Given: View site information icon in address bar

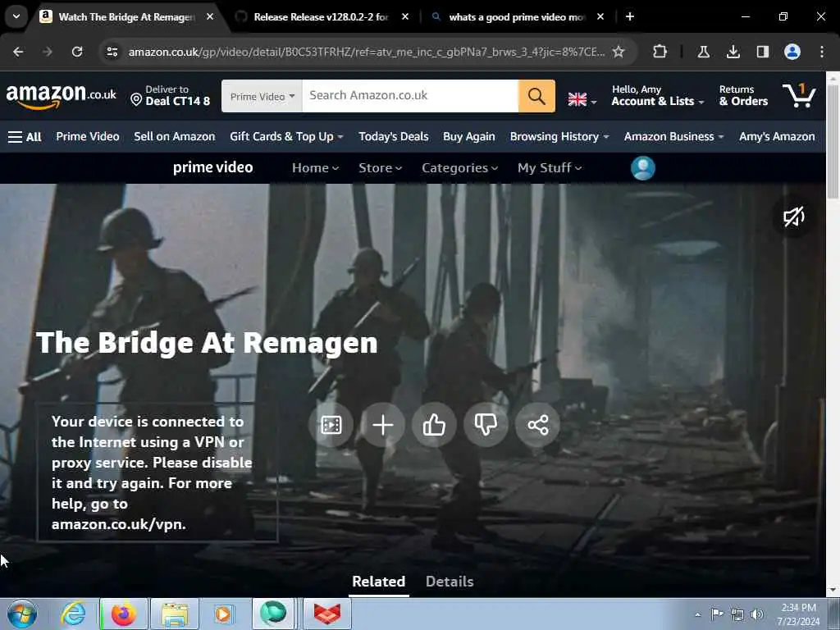Looking at the screenshot, I should tap(112, 52).
